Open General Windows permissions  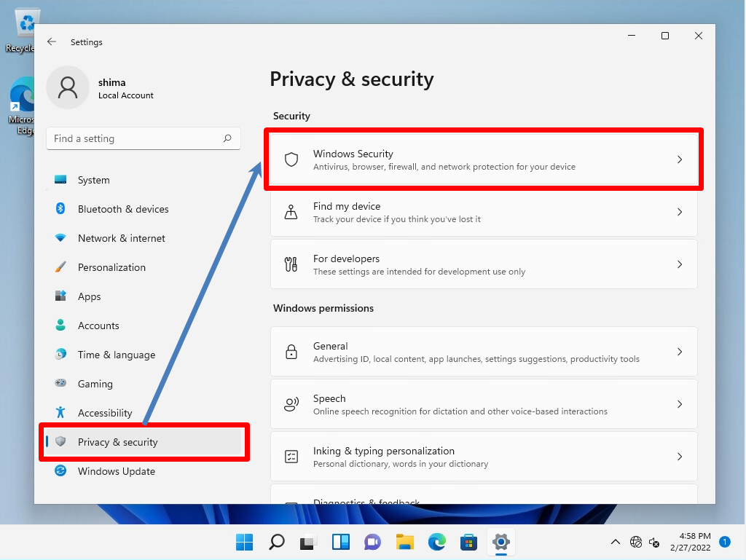pos(484,352)
